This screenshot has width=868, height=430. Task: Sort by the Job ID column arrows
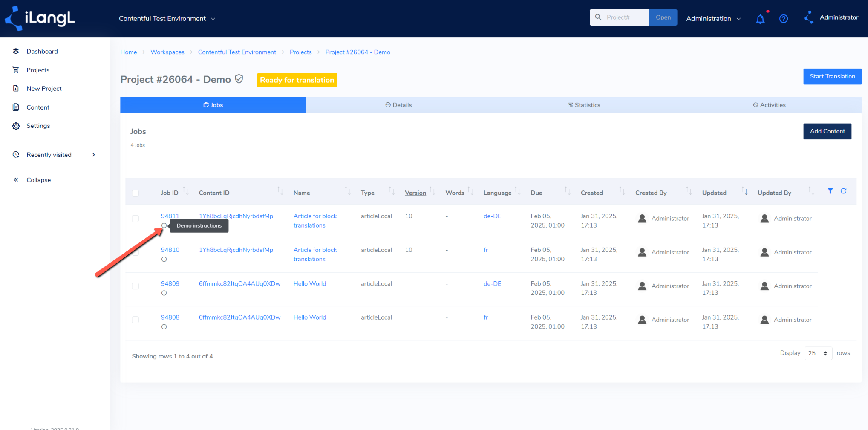pos(186,190)
